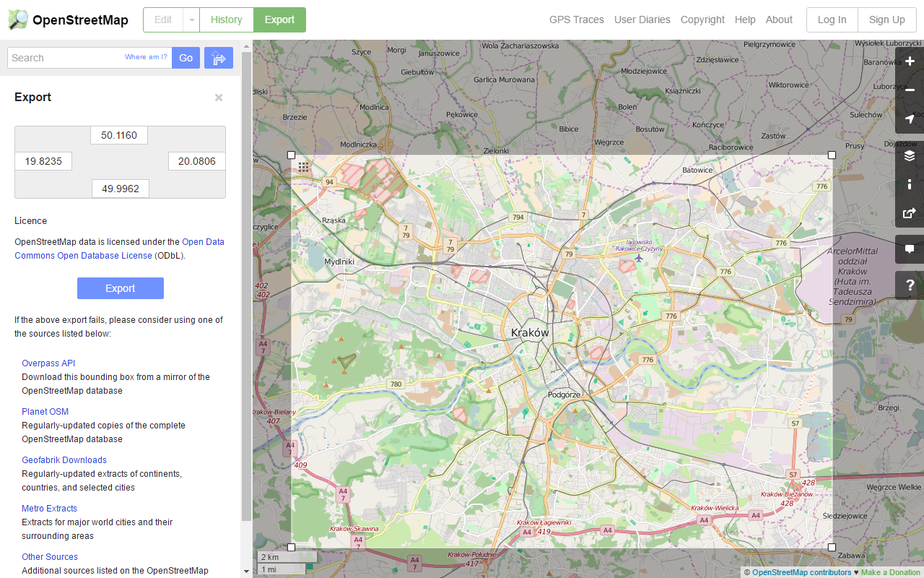This screenshot has height=578, width=924.
Task: Open the Overpass API link
Action: [48, 363]
